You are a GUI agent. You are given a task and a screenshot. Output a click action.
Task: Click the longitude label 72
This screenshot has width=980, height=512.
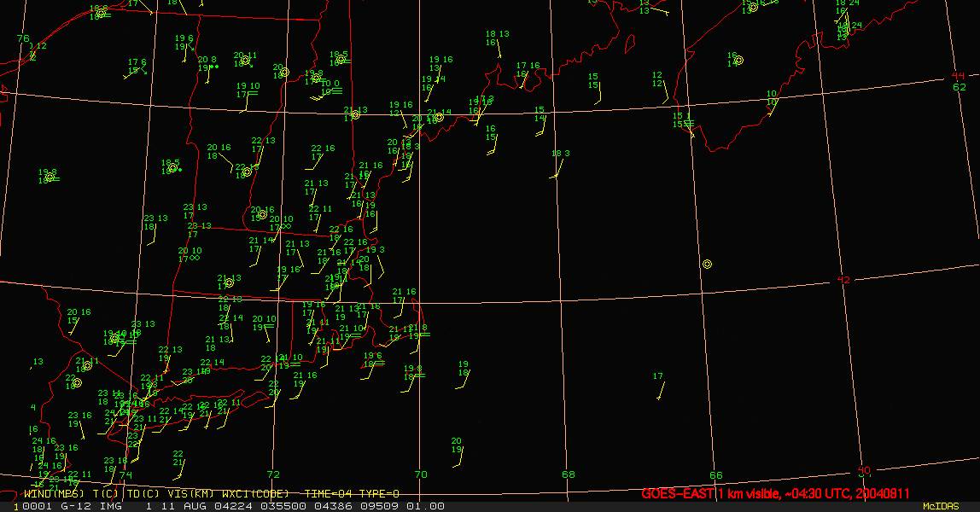273,474
